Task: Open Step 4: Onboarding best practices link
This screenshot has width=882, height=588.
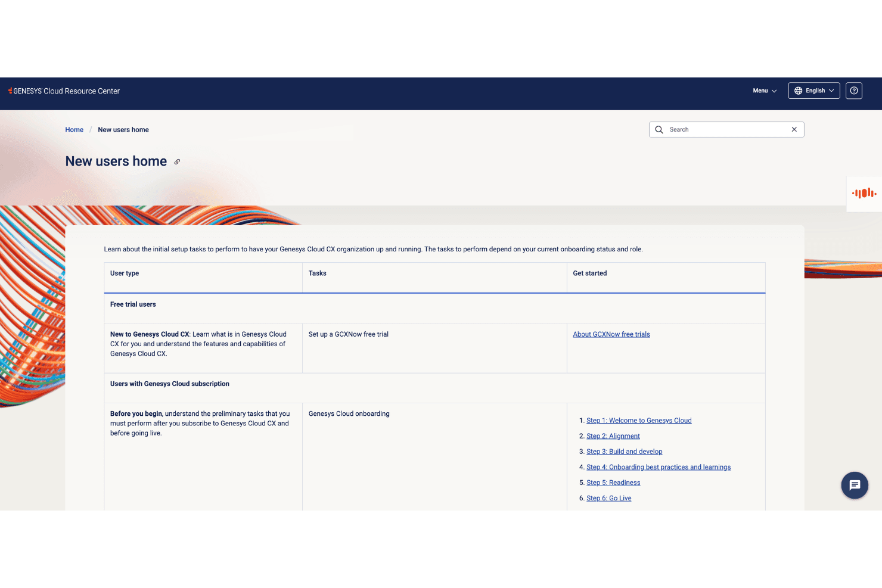Action: pos(659,467)
